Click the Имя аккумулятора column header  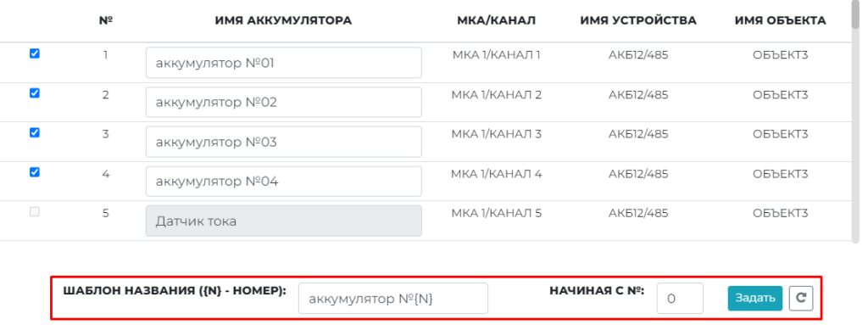[283, 20]
